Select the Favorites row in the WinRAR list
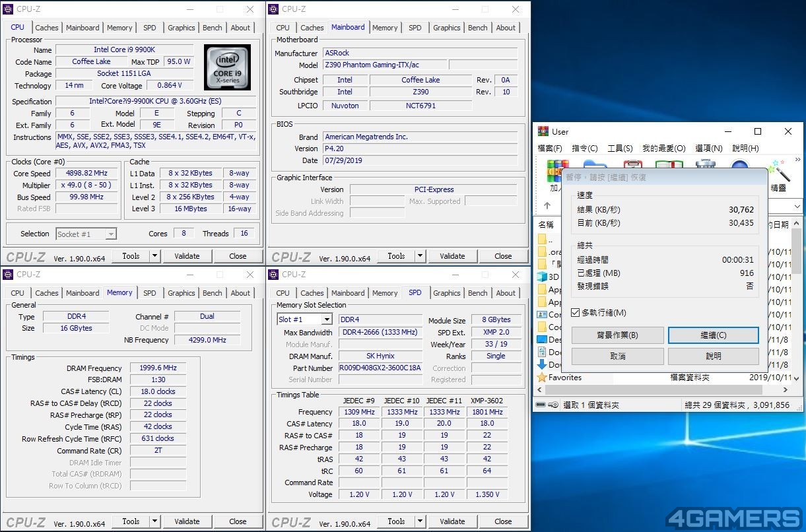The height and width of the screenshot is (532, 806). click(663, 378)
